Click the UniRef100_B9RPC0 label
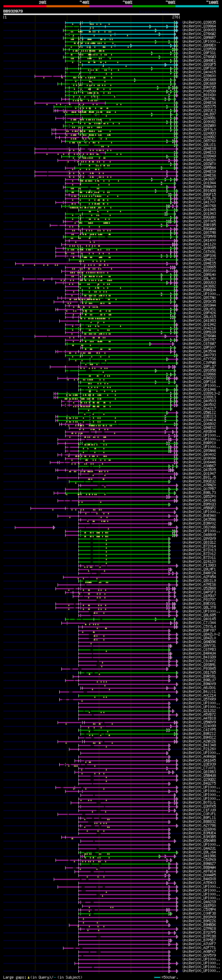This screenshot has width=222, height=980. [199, 443]
